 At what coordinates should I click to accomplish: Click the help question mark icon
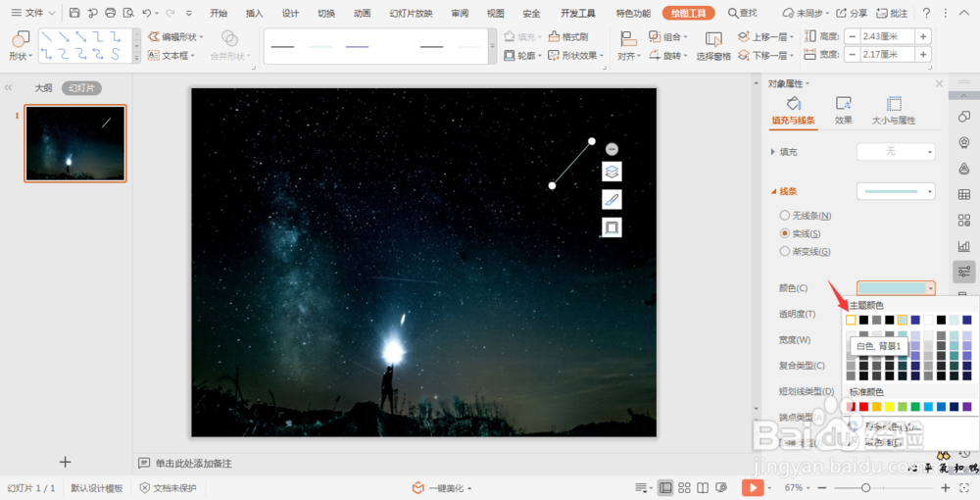coord(926,13)
